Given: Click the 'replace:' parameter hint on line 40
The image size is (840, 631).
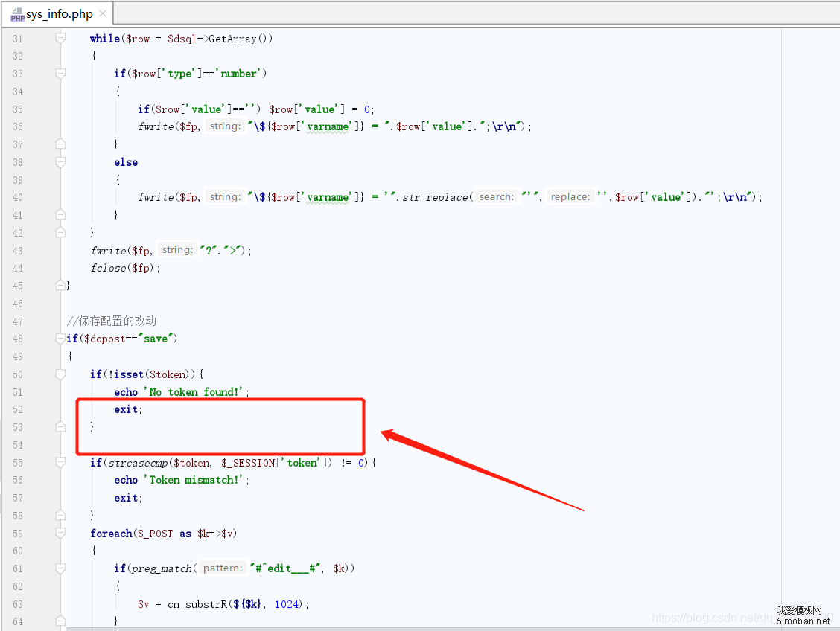Looking at the screenshot, I should pyautogui.click(x=570, y=197).
